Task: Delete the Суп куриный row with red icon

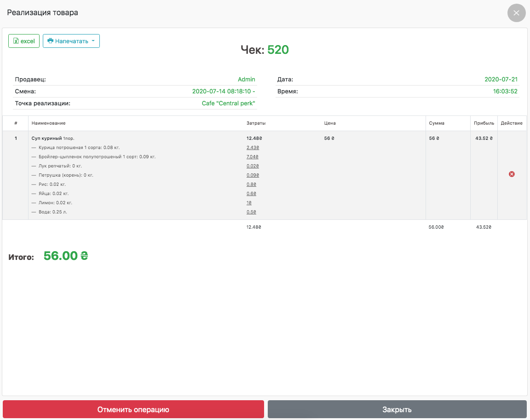Action: click(512, 174)
